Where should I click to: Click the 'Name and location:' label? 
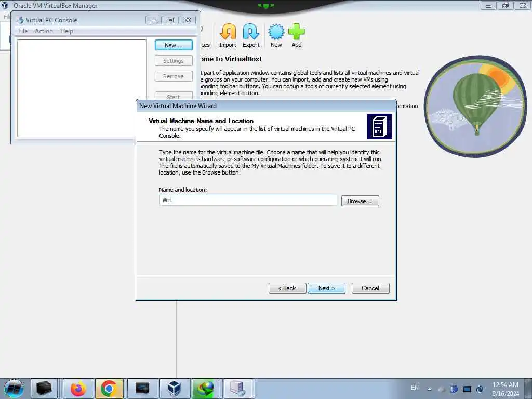click(183, 190)
